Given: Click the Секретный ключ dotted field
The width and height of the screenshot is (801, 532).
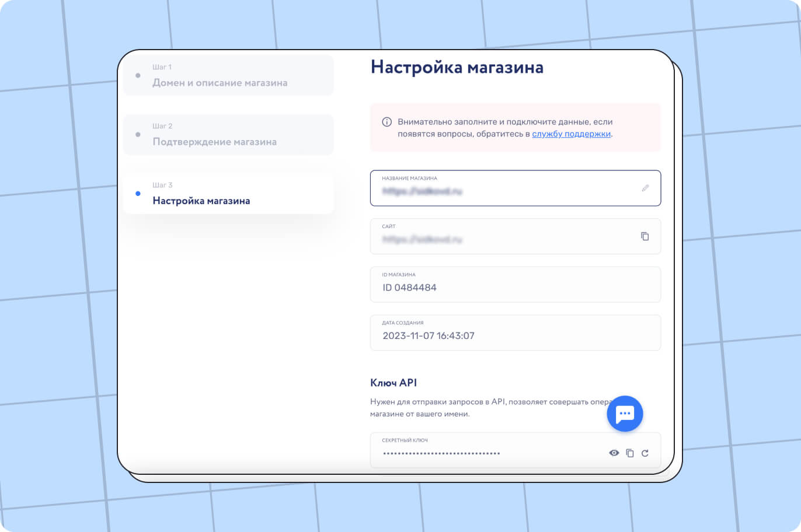Looking at the screenshot, I should 516,450.
